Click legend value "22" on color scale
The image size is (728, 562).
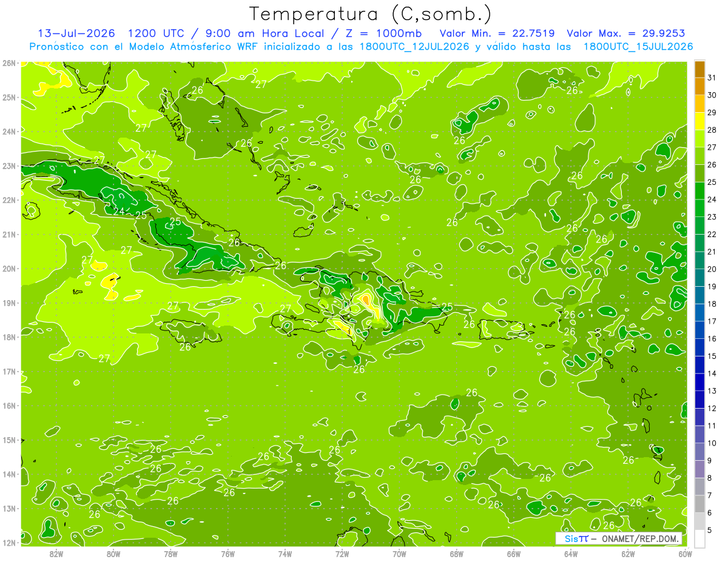[712, 234]
